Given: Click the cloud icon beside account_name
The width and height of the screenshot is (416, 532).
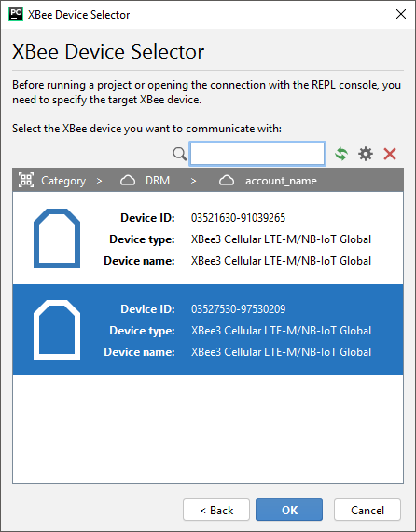Looking at the screenshot, I should [x=227, y=181].
